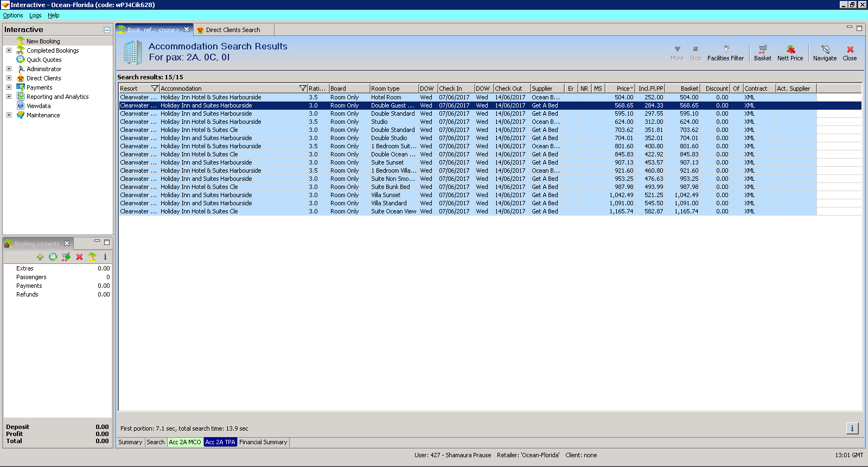Image resolution: width=868 pixels, height=467 pixels.
Task: Sort by the Supplier column header
Action: (547, 89)
